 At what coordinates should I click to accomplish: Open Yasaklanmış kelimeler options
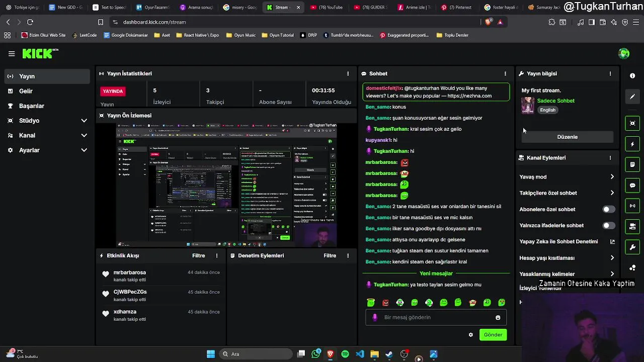pyautogui.click(x=567, y=274)
